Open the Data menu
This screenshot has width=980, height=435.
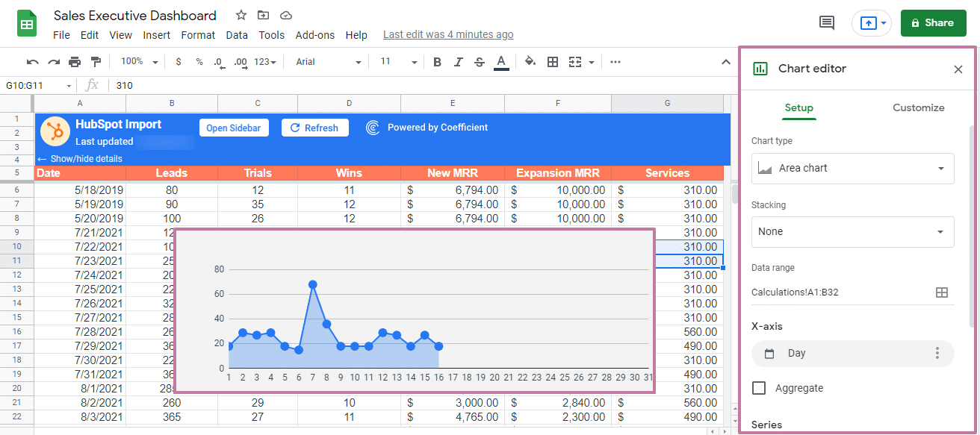pos(237,35)
